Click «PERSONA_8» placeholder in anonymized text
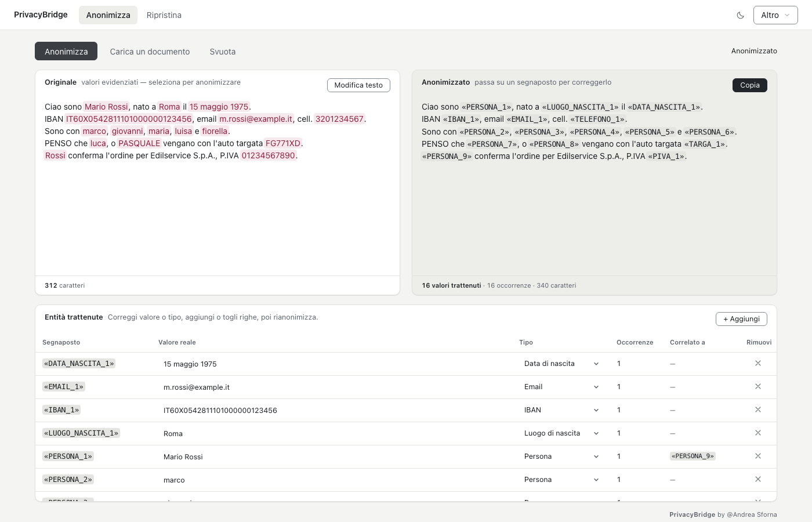Screen dimensions: 812x522 [x=554, y=144]
